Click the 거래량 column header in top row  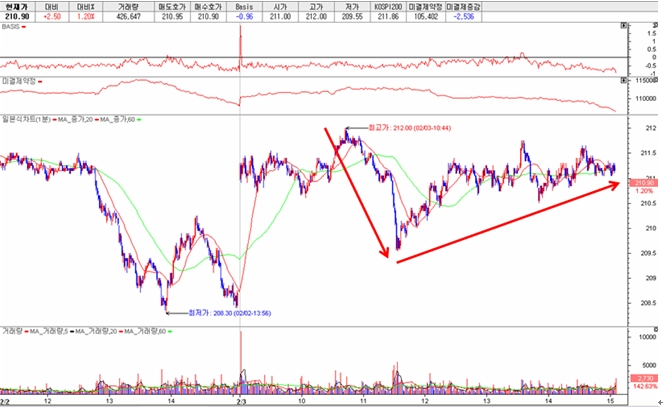pos(128,6)
